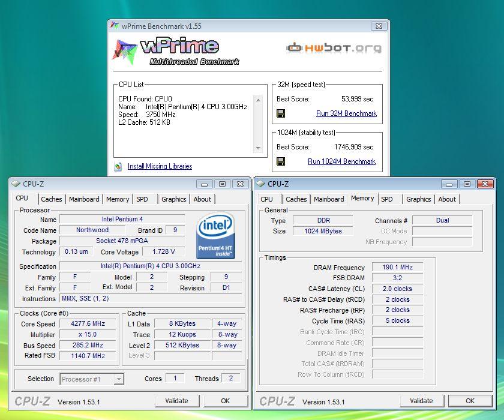This screenshot has width=504, height=420.
Task: Open Graphics tab in right CPU-Z
Action: tap(419, 199)
